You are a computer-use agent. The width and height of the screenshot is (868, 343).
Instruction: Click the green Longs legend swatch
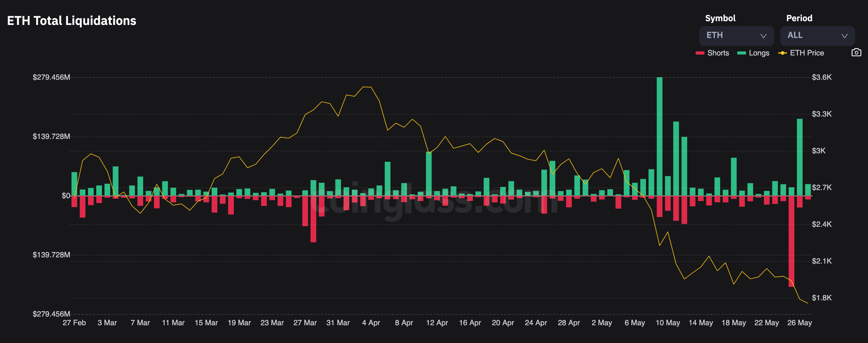pyautogui.click(x=741, y=53)
